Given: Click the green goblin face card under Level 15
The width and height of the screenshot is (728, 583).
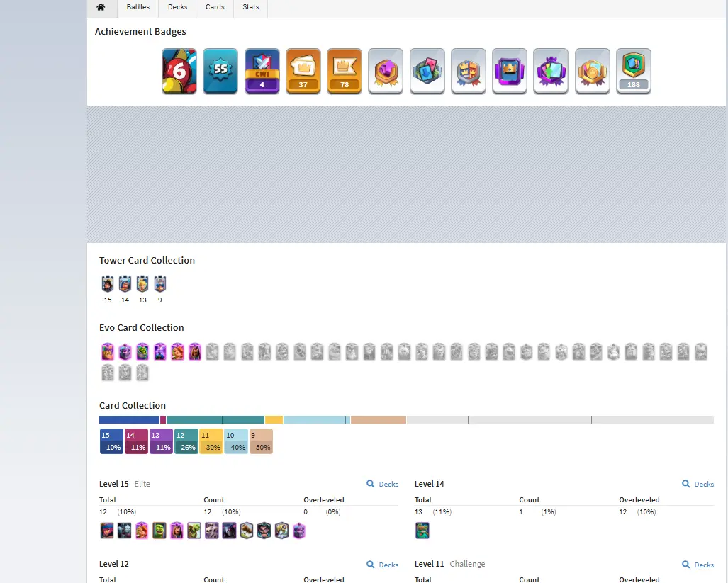Looking at the screenshot, I should tap(159, 531).
